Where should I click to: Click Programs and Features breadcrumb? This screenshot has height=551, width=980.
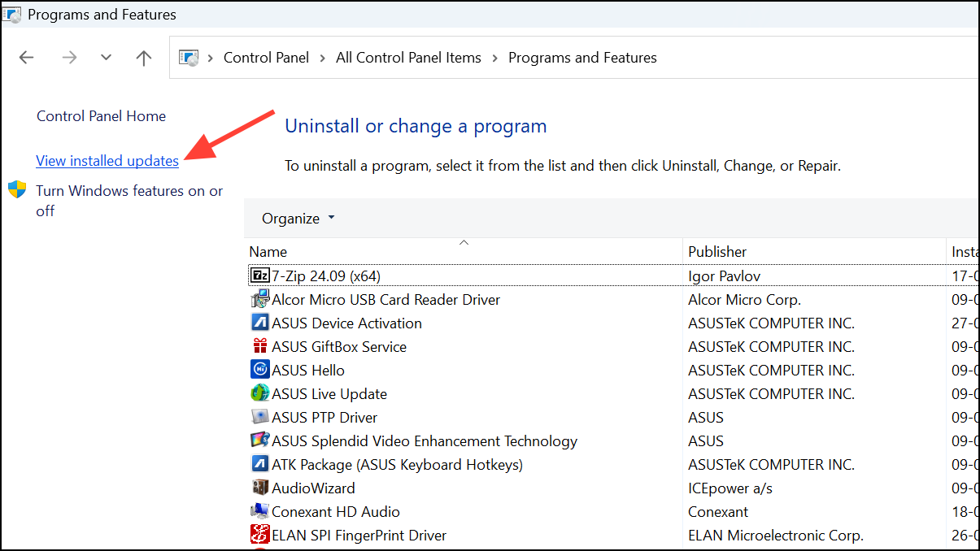tap(582, 58)
